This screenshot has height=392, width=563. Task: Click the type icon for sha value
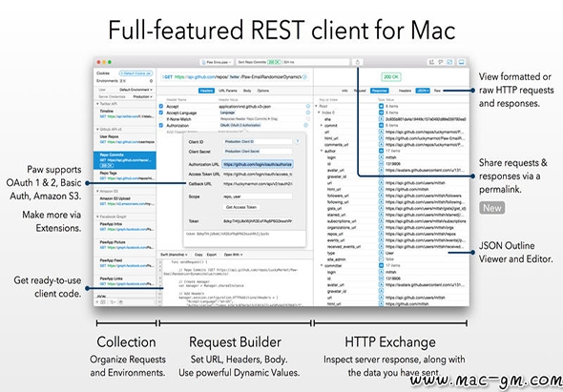[381, 119]
